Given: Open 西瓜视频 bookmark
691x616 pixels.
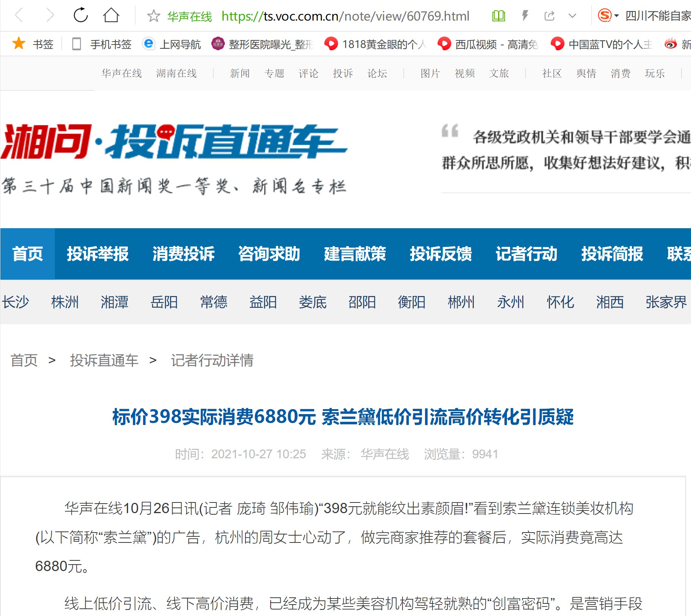Looking at the screenshot, I should (x=488, y=44).
